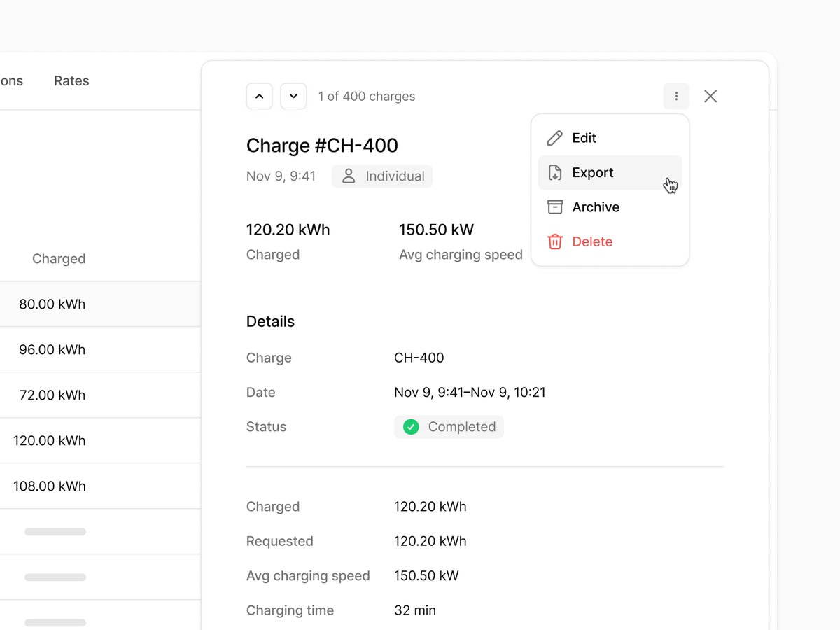This screenshot has width=840, height=630.
Task: Go to next charge with down chevron
Action: click(293, 96)
